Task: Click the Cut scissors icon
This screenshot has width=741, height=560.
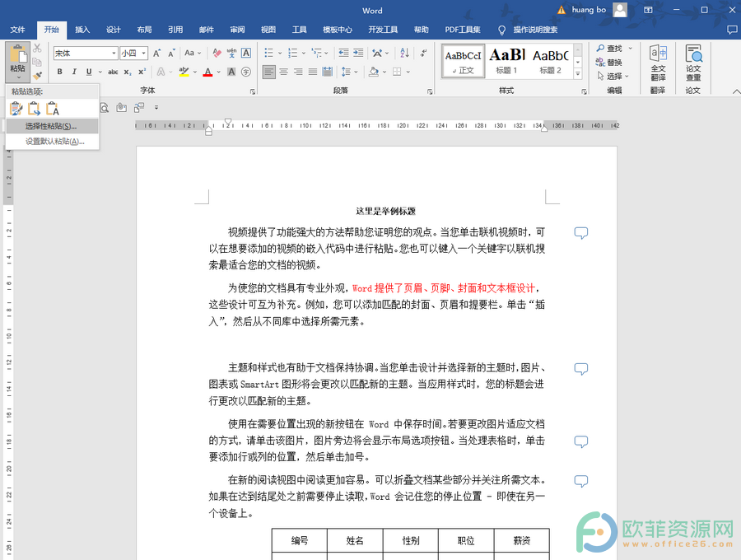Action: click(x=37, y=49)
